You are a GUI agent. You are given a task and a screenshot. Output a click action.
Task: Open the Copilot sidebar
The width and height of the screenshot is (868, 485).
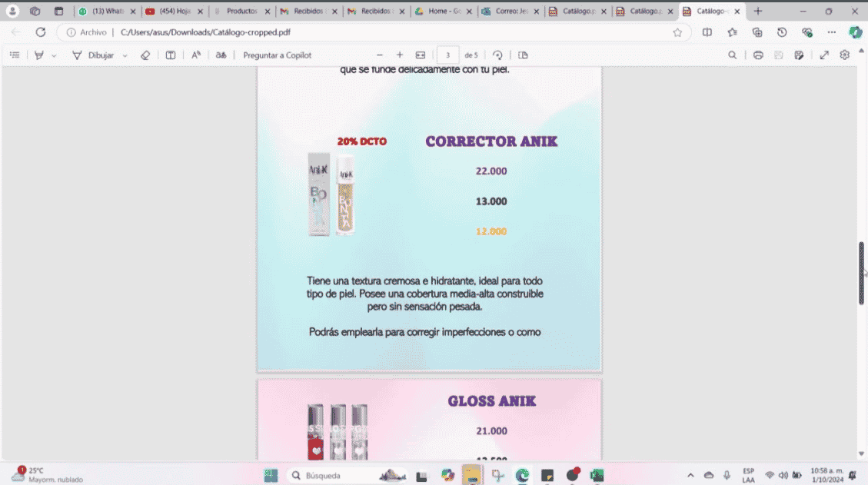click(x=855, y=32)
